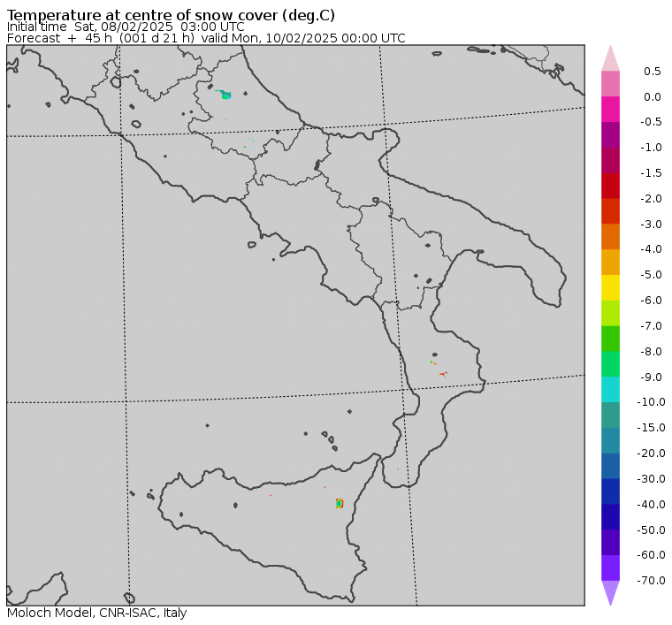Click the red snow spot in Calabria
672x625 pixels.
(x=443, y=375)
